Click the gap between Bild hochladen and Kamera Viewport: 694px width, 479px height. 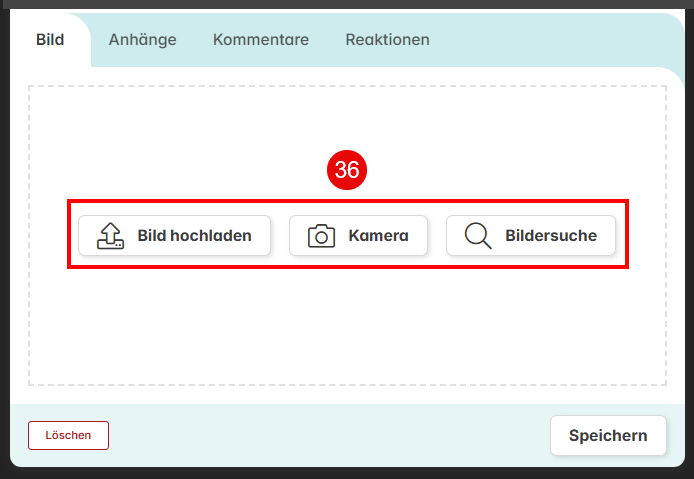280,236
